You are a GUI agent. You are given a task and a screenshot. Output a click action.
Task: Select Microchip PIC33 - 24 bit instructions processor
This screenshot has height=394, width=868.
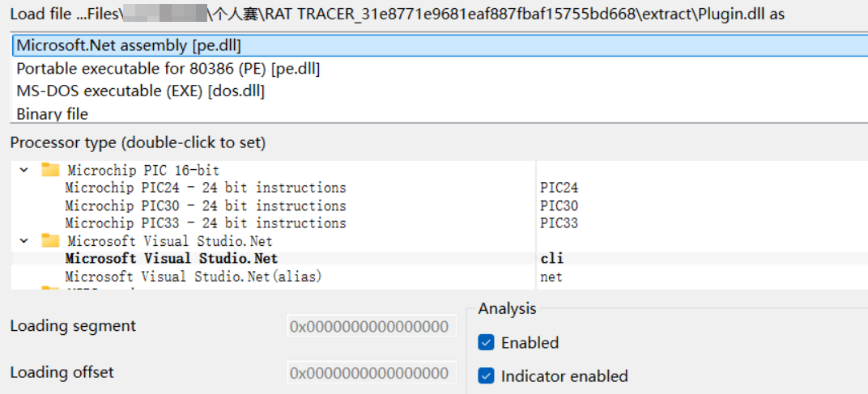[x=205, y=222]
